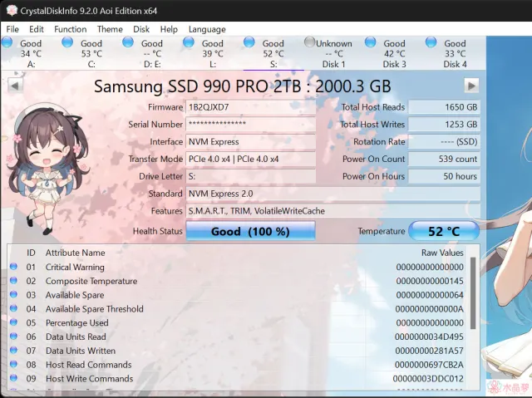This screenshot has height=398, width=532.
Task: Click the Percentage Used blue status dot
Action: tap(13, 323)
